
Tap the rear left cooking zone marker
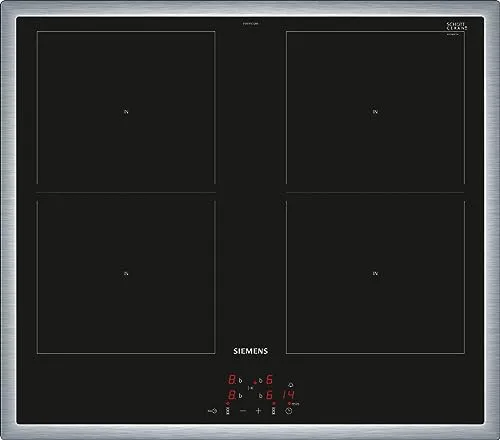[x=126, y=112]
